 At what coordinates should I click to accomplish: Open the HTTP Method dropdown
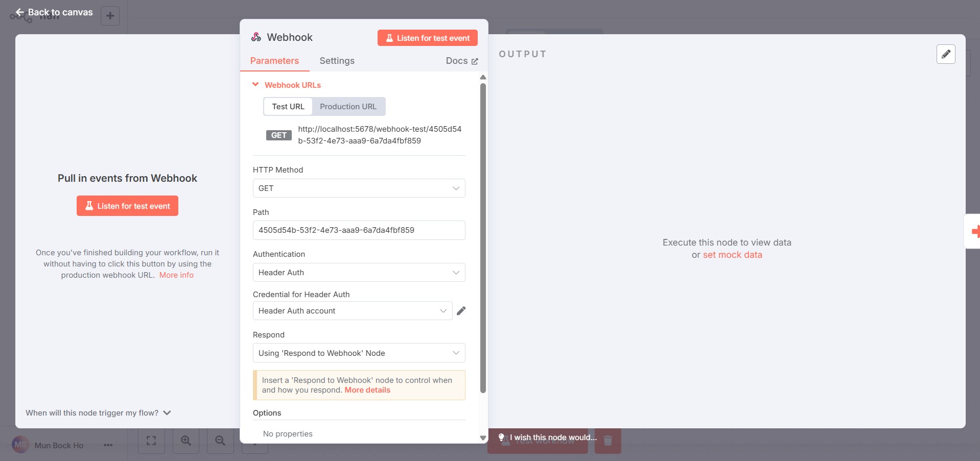click(x=359, y=188)
